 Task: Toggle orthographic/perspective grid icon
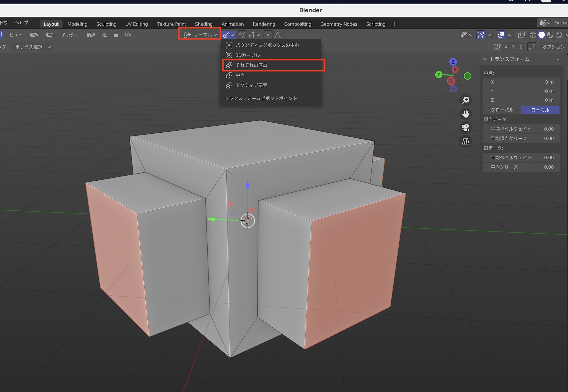(x=466, y=141)
